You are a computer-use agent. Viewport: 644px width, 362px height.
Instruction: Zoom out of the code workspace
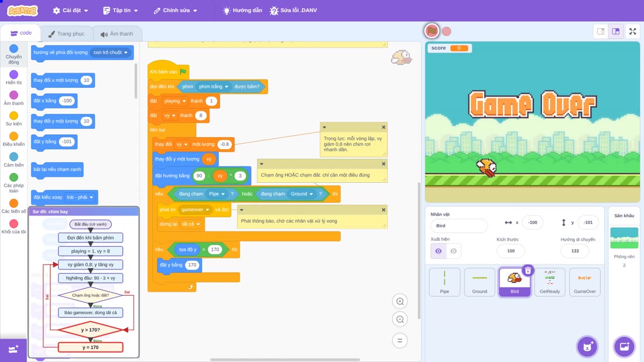tap(400, 319)
